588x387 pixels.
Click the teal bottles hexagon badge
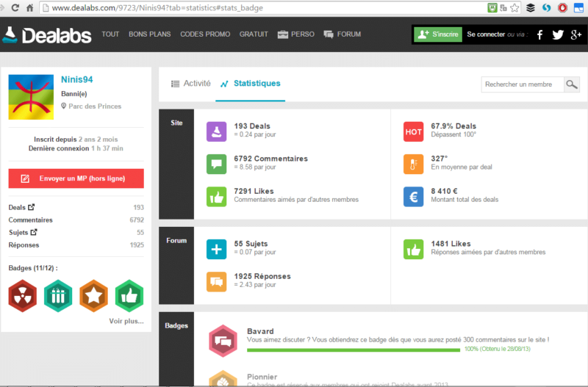point(57,294)
